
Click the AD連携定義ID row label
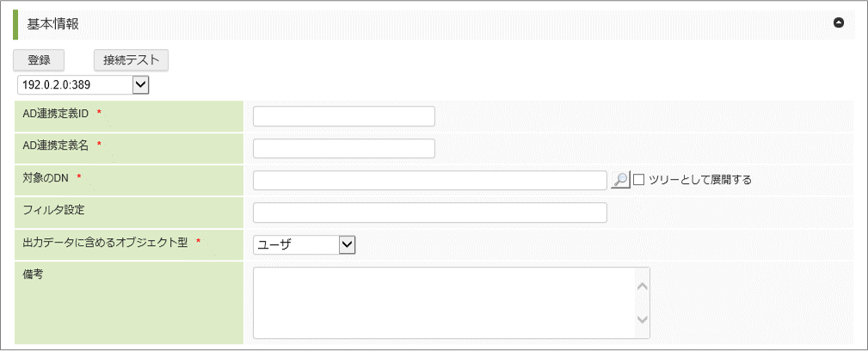pos(56,114)
